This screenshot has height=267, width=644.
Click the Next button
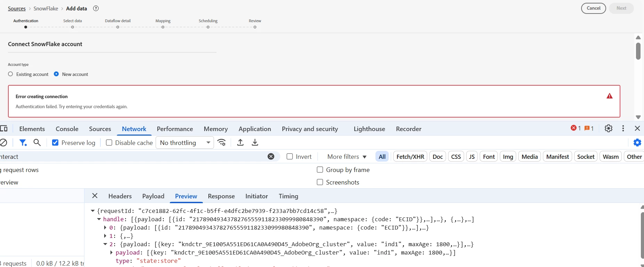click(621, 8)
